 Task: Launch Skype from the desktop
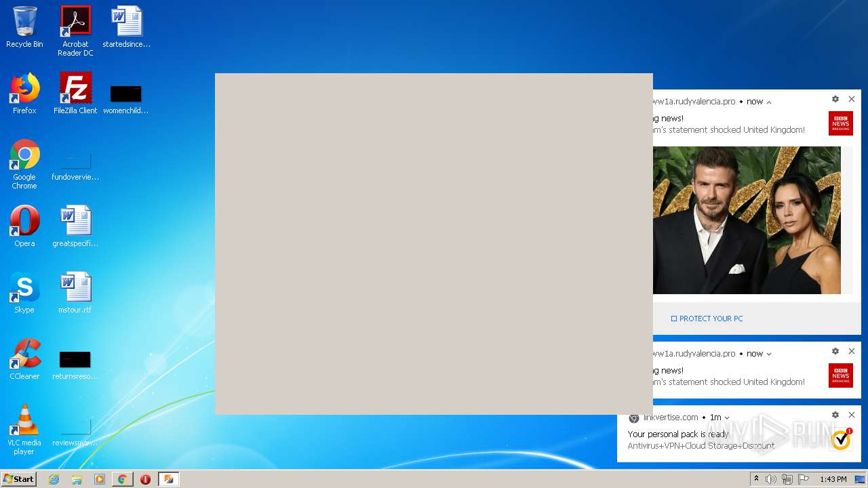24,293
